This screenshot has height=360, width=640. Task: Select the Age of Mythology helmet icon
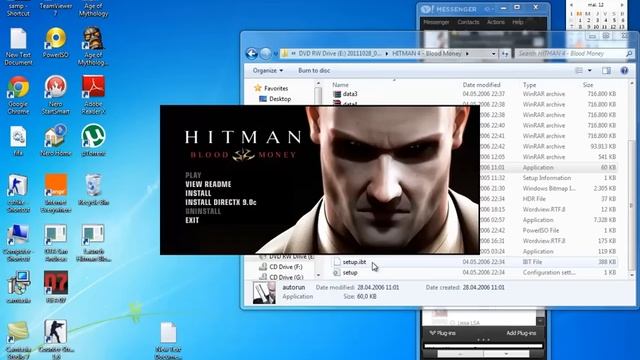pyautogui.click(x=93, y=47)
